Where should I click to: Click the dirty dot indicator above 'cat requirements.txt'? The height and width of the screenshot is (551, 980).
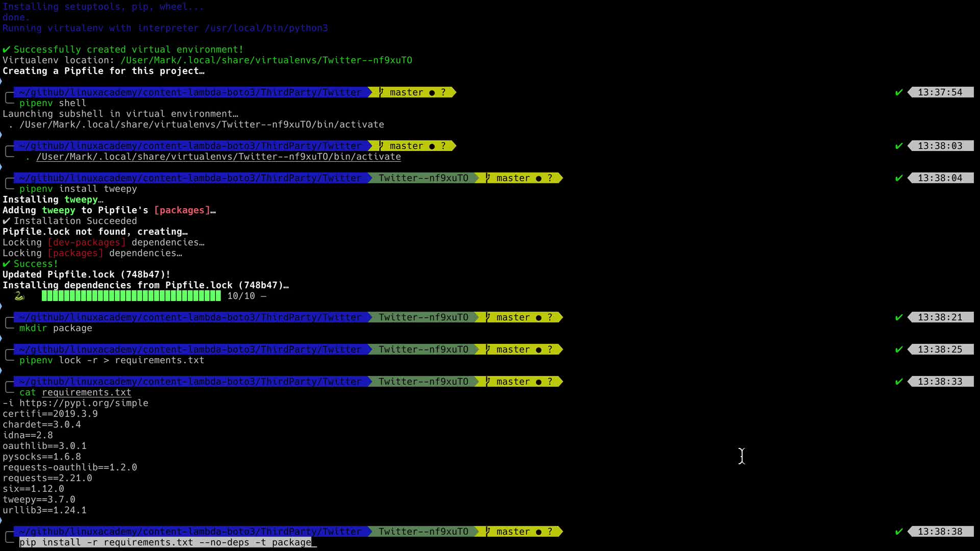coord(538,382)
